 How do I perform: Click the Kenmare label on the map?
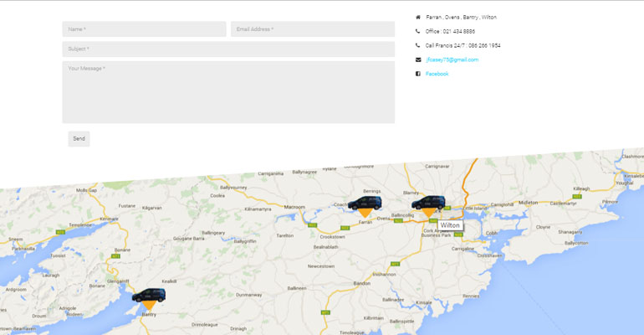pyautogui.click(x=109, y=219)
